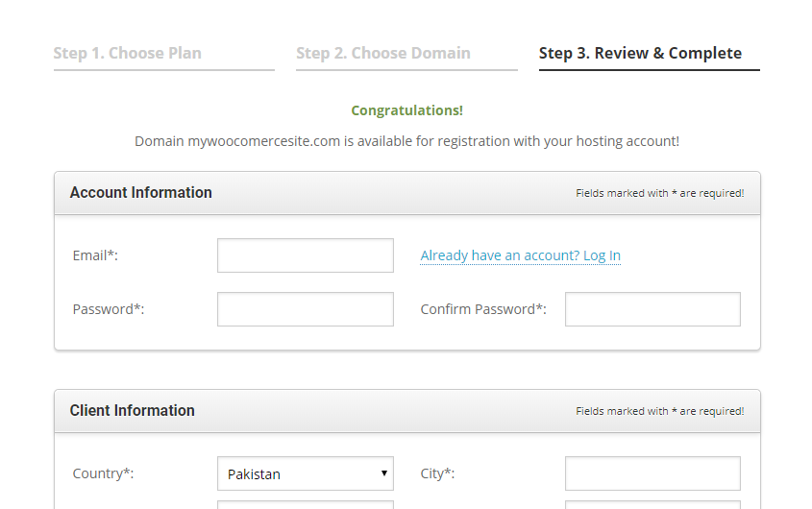Click the mywoocomercesite.com domain availability message
812x509 pixels.
click(x=407, y=141)
